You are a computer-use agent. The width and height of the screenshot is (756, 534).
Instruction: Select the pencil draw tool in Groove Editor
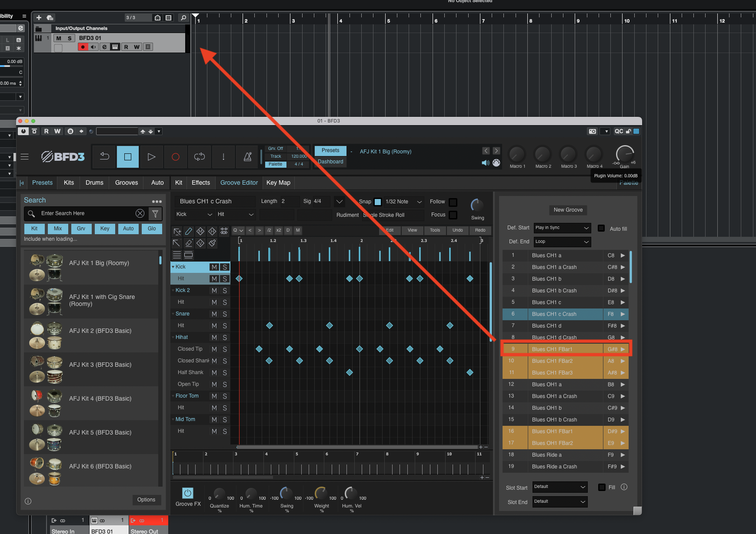coord(189,231)
